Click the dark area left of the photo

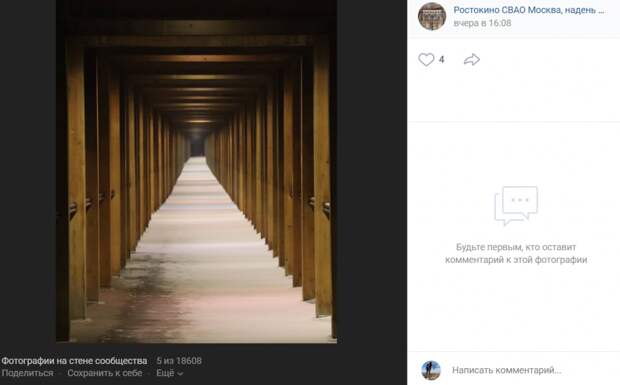click(x=28, y=171)
